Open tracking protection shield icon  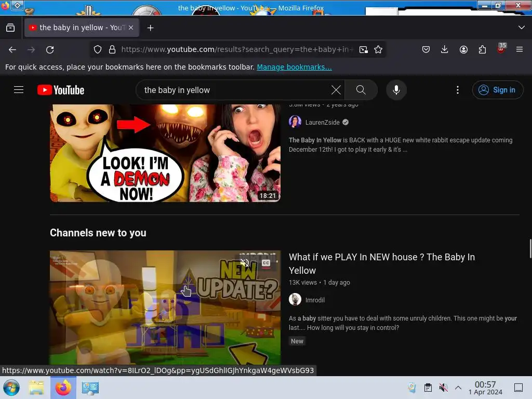(x=98, y=49)
